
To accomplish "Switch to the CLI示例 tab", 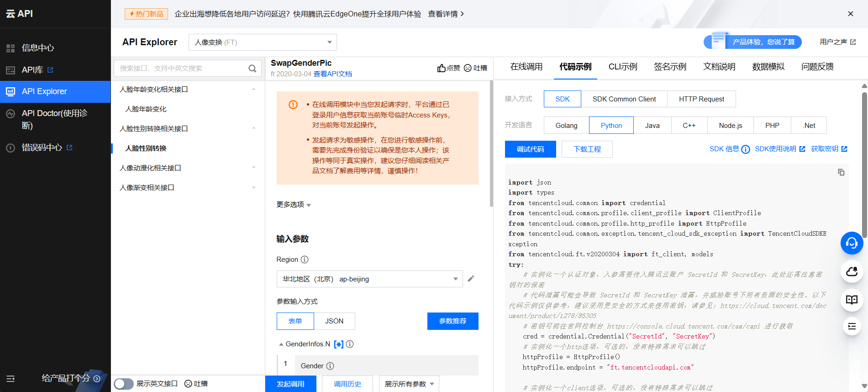I will tap(623, 67).
